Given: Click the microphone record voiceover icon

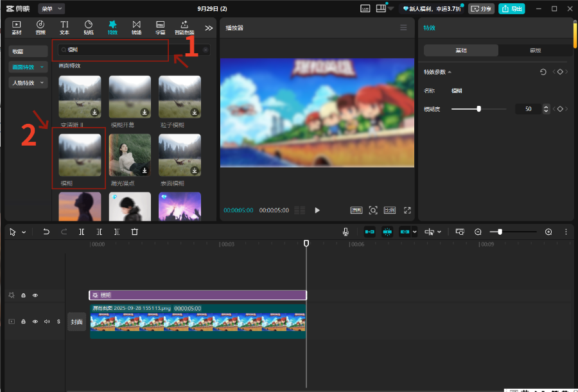Looking at the screenshot, I should pos(346,232).
